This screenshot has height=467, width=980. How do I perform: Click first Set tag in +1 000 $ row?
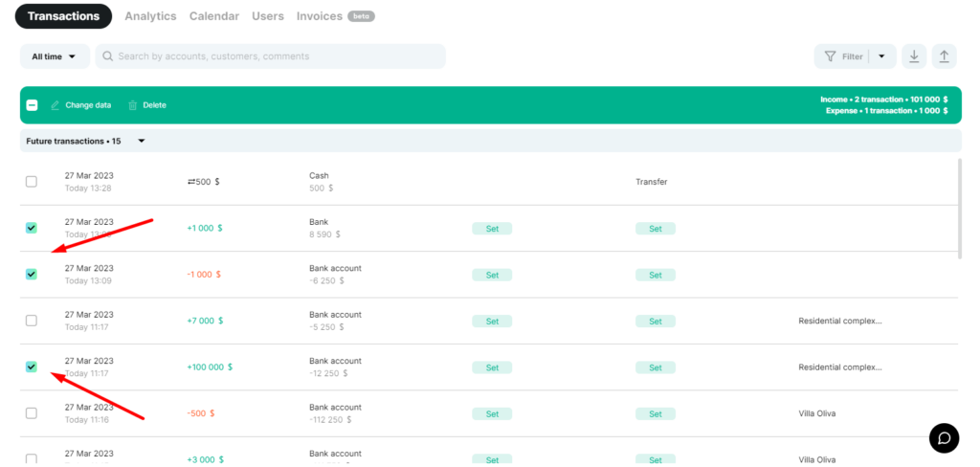click(x=492, y=229)
